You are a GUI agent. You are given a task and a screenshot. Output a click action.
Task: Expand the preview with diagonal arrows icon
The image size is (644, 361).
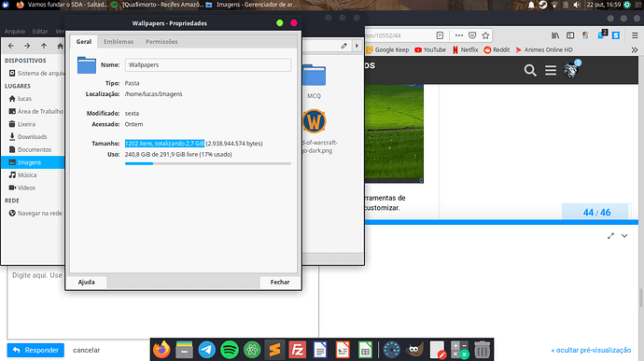tap(610, 236)
